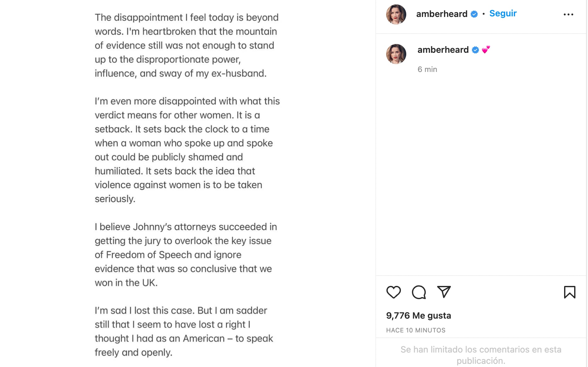Share the post with the paper plane icon

tap(444, 292)
